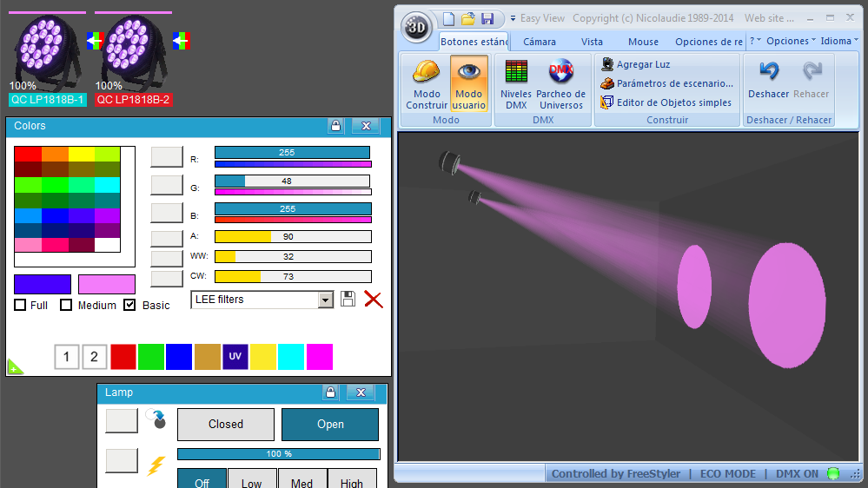
Task: Set strobe to Off
Action: pyautogui.click(x=202, y=479)
